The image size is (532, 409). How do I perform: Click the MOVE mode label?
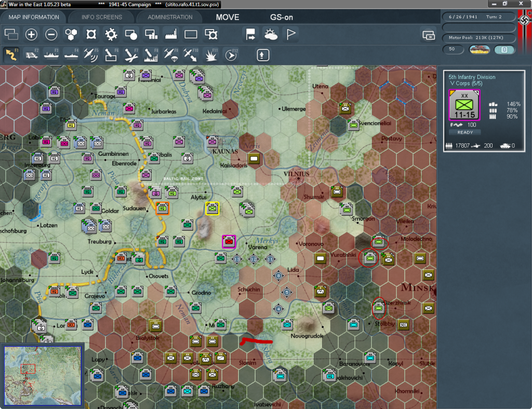(228, 17)
